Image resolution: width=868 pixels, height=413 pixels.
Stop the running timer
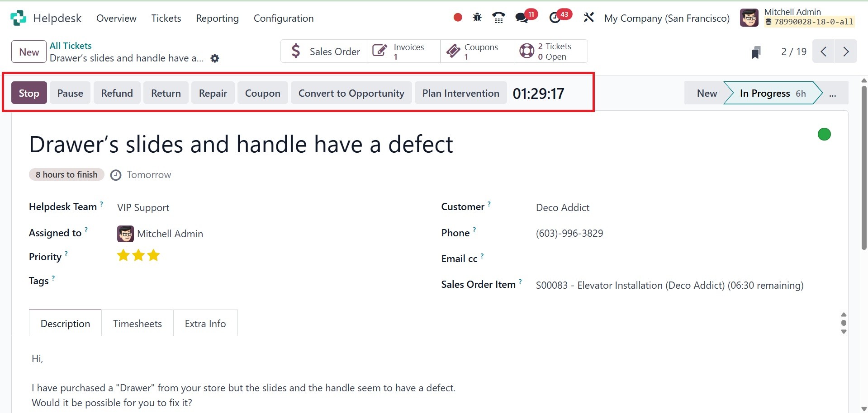[x=29, y=93]
